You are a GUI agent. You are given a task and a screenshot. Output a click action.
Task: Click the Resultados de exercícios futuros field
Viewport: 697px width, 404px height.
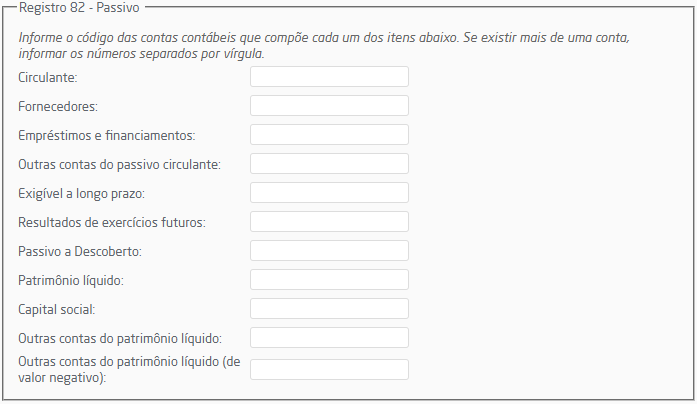(x=329, y=222)
